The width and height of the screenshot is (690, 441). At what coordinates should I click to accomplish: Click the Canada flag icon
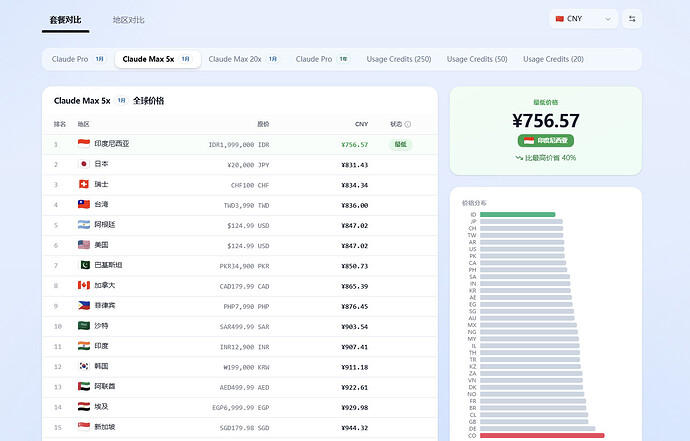(84, 285)
